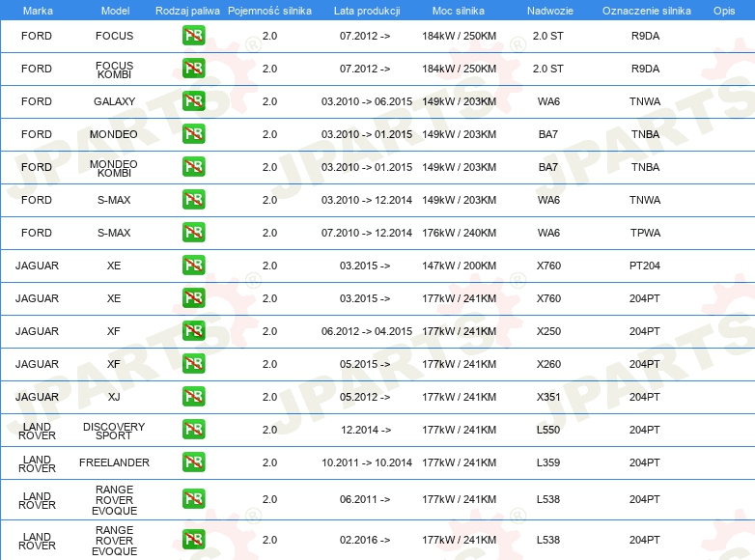Click the Marka column header

[38, 10]
